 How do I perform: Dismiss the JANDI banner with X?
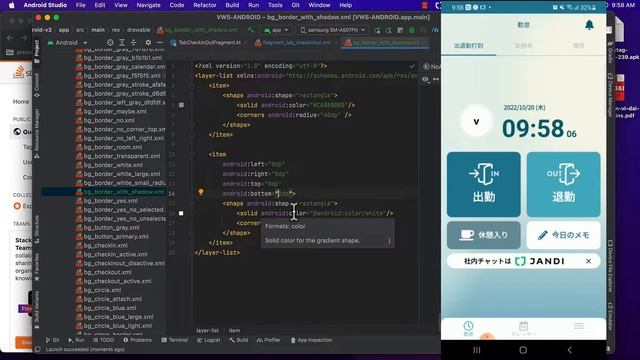(588, 261)
